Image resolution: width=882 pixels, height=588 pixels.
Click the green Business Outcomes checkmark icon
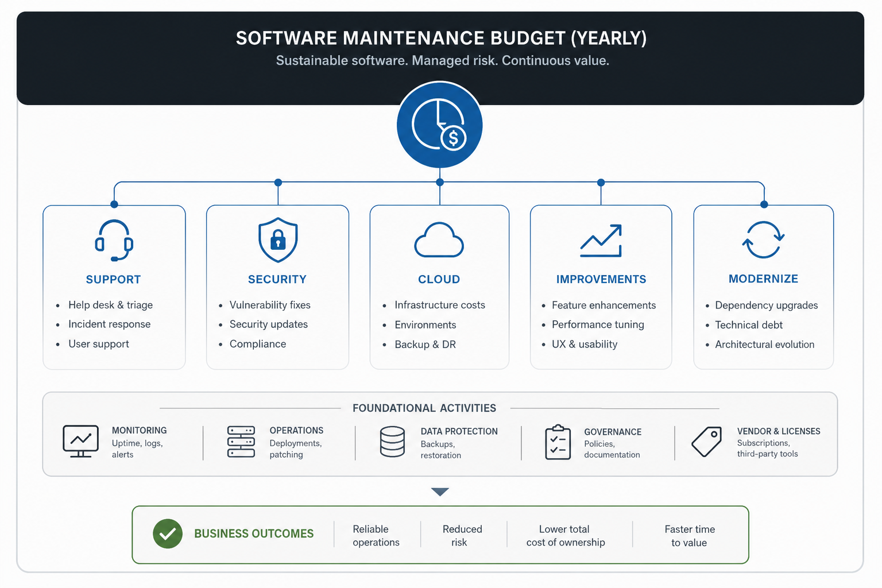coord(168,533)
